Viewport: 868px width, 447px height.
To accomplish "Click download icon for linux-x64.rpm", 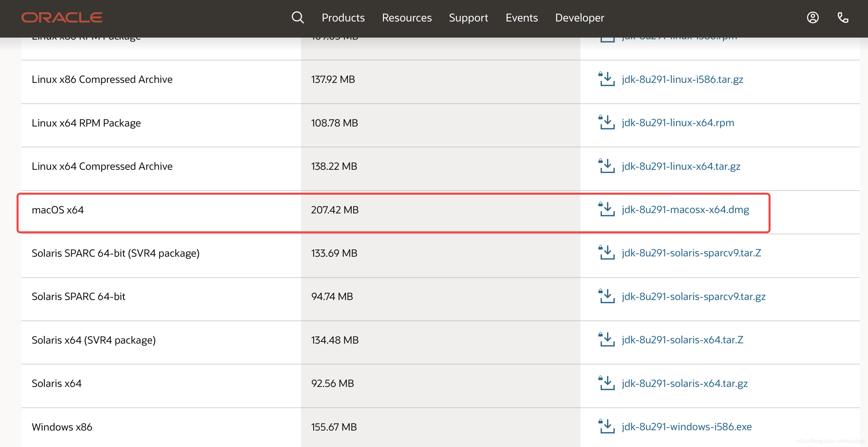I will coord(607,122).
